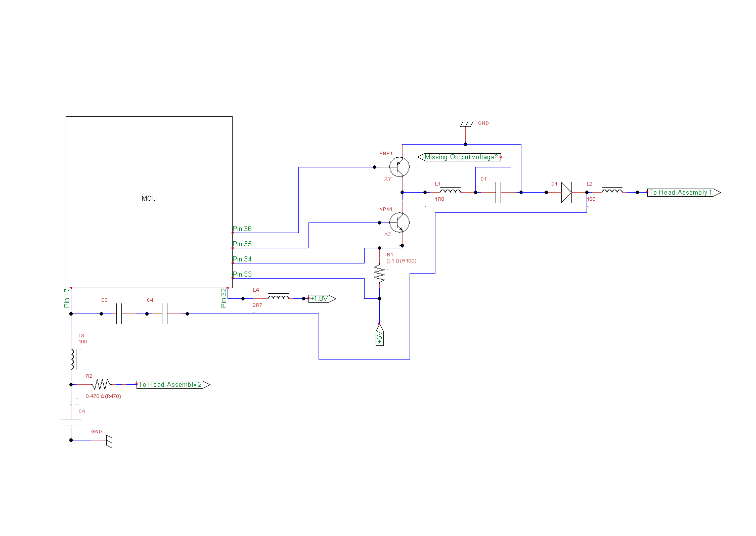Viewport: 756px width, 536px height.
Task: Select the L2 inductor coil symbol
Action: [x=612, y=191]
